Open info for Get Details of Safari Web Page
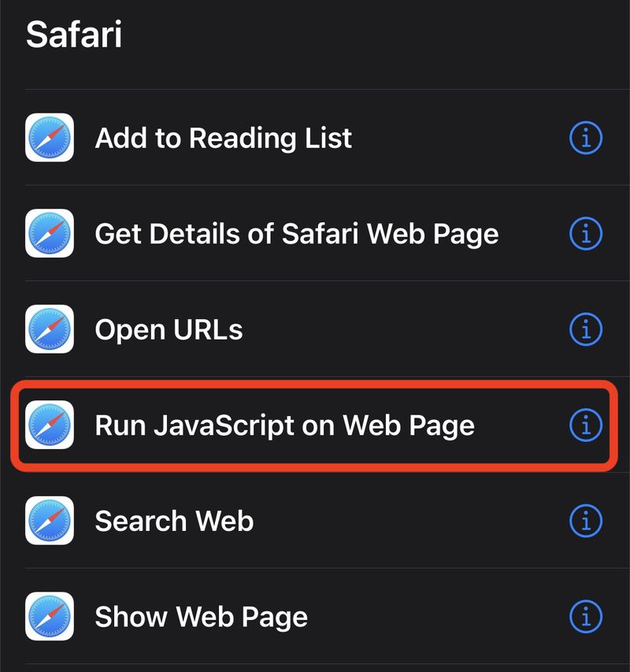This screenshot has height=672, width=630. pyautogui.click(x=584, y=234)
